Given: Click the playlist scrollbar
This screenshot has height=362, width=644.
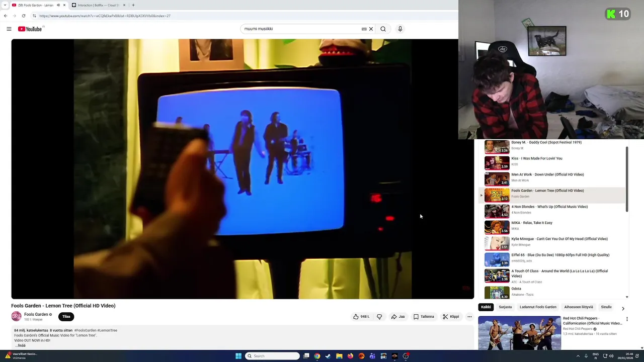Looking at the screenshot, I should click(x=627, y=179).
